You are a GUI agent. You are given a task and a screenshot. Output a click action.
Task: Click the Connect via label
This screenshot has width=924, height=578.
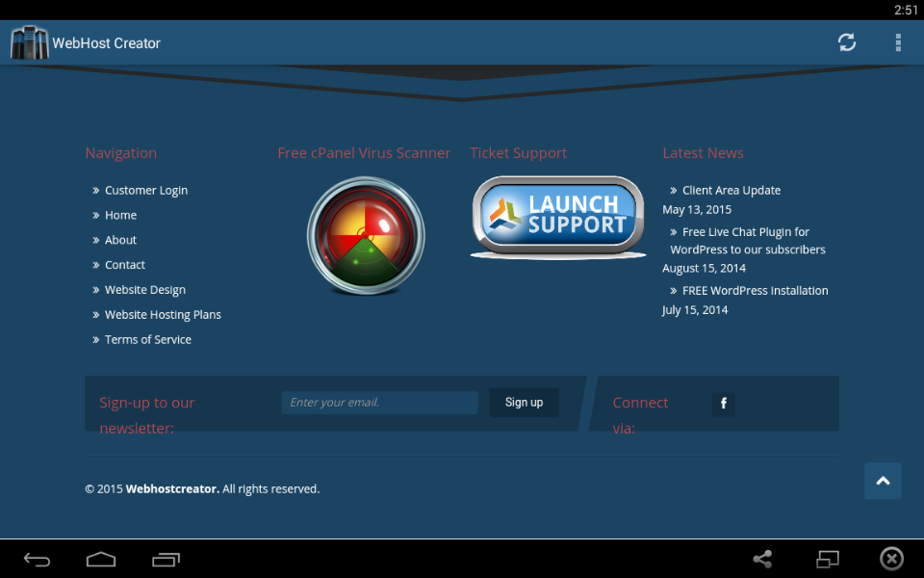640,415
